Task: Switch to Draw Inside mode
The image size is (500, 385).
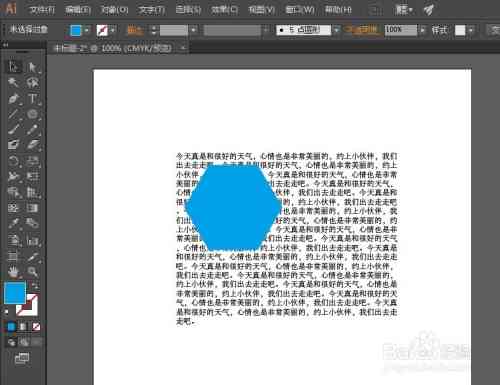Action: click(36, 342)
